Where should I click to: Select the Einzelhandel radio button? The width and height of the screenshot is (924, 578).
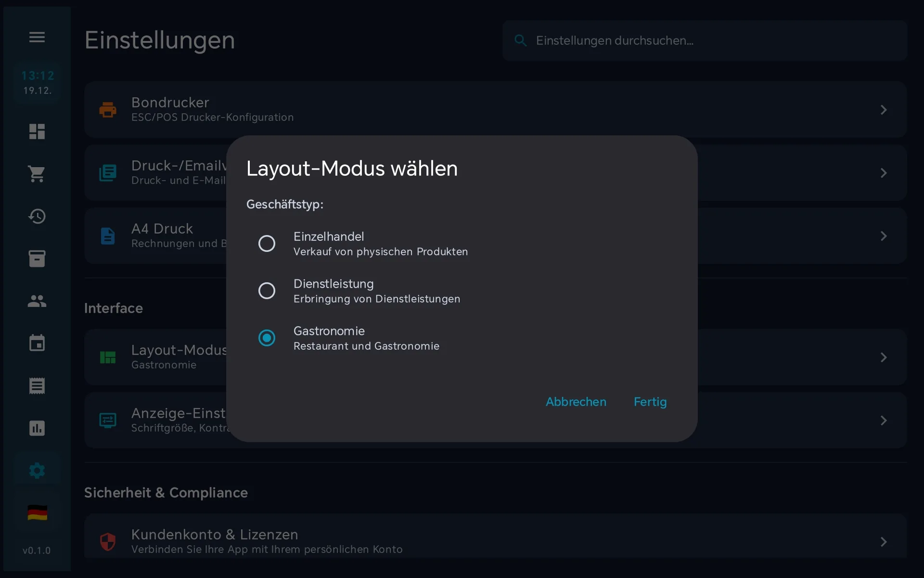(x=267, y=244)
